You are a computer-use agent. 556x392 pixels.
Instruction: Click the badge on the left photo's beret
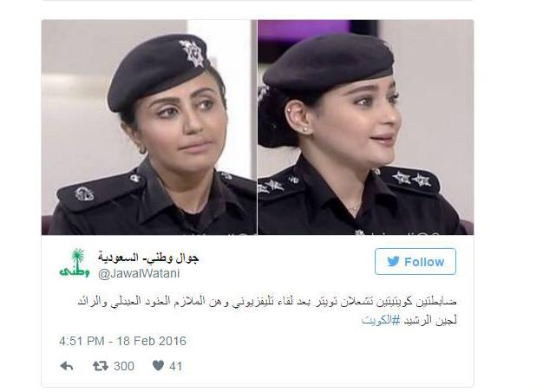193,53
